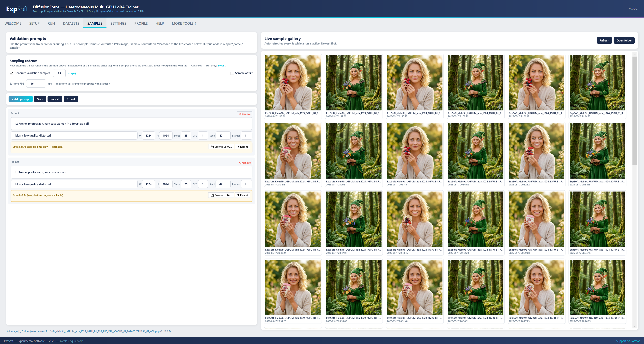Remove the 'very cute women' second prompt
The width and height of the screenshot is (644, 344).
[244, 162]
